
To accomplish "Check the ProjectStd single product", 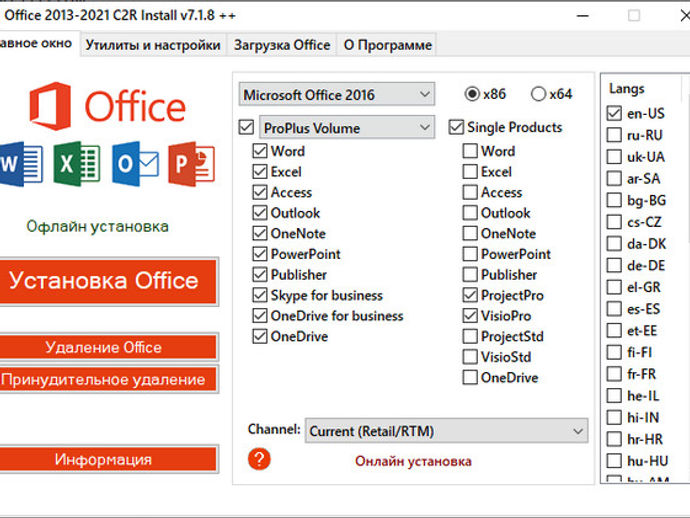I will (470, 336).
